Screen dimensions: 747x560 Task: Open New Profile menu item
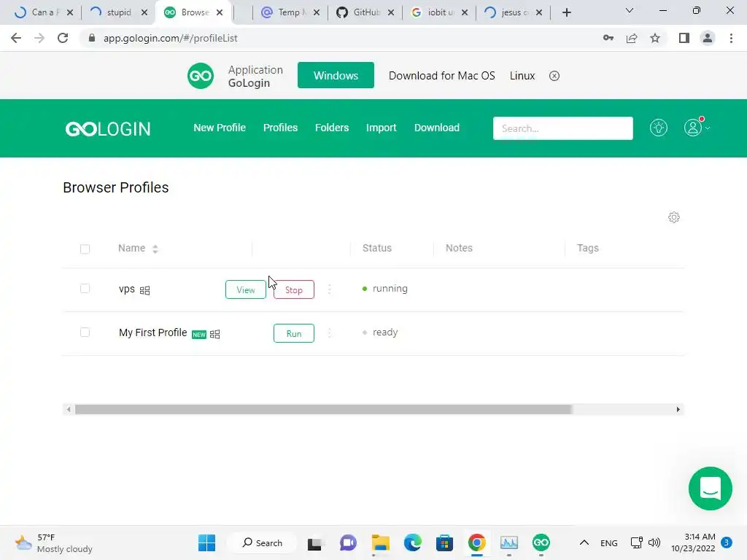click(x=220, y=128)
